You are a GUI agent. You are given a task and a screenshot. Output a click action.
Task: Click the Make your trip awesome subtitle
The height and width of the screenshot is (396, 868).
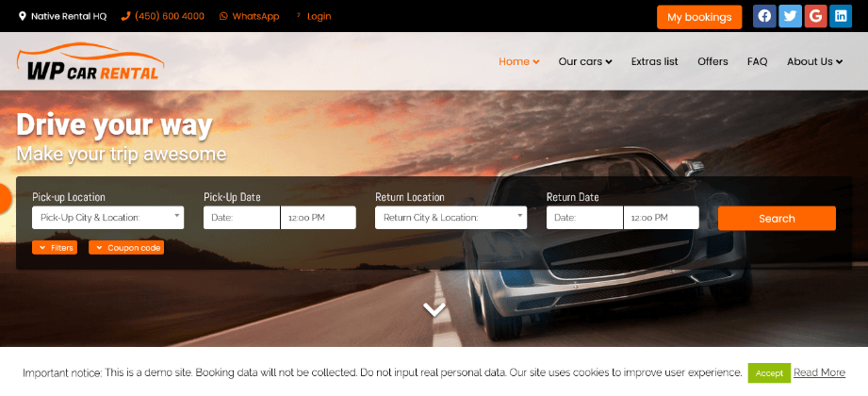click(122, 154)
